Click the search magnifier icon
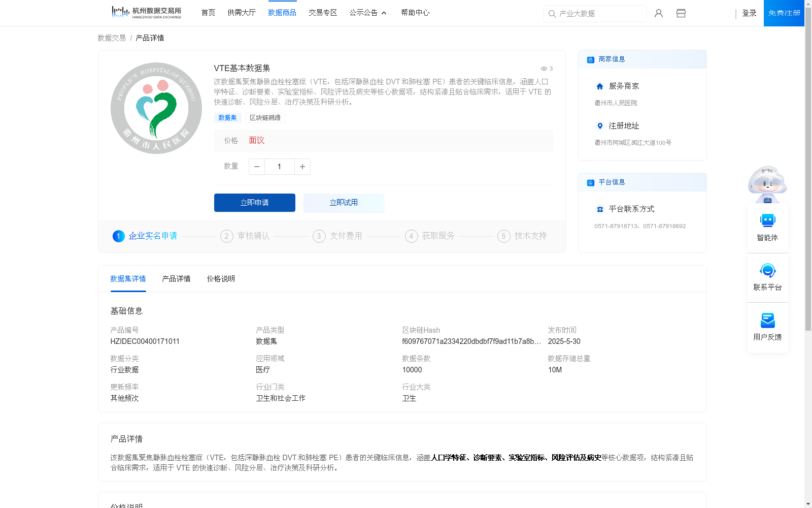This screenshot has height=508, width=812. (552, 14)
